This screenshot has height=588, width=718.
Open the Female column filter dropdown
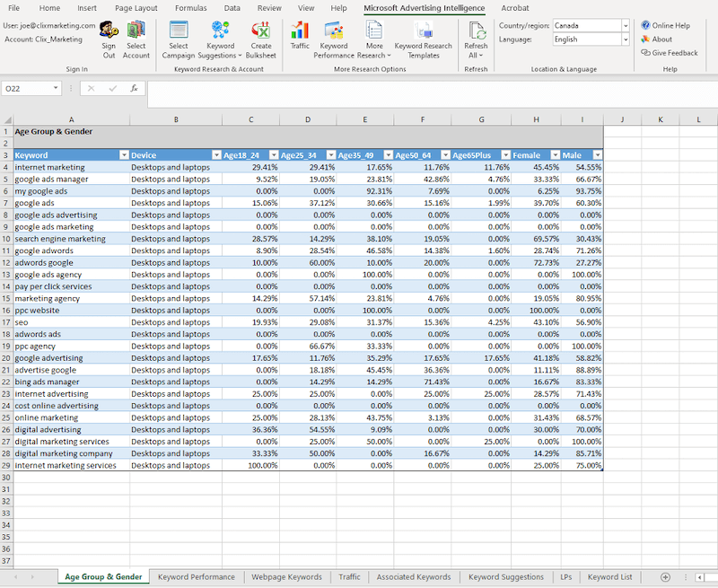pos(555,155)
